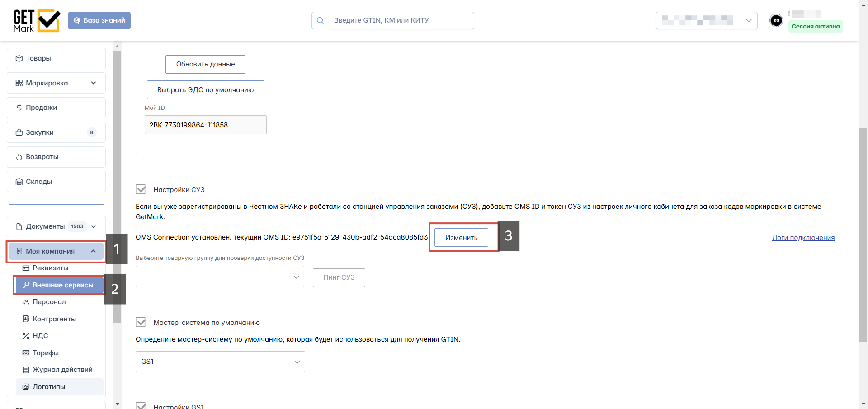Open the Товары section

[56, 58]
